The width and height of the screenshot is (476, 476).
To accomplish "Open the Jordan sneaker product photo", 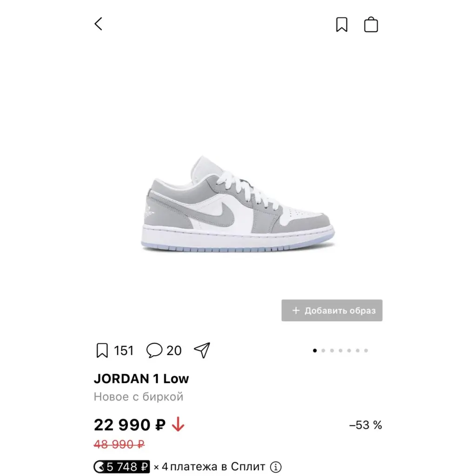I will (x=238, y=204).
